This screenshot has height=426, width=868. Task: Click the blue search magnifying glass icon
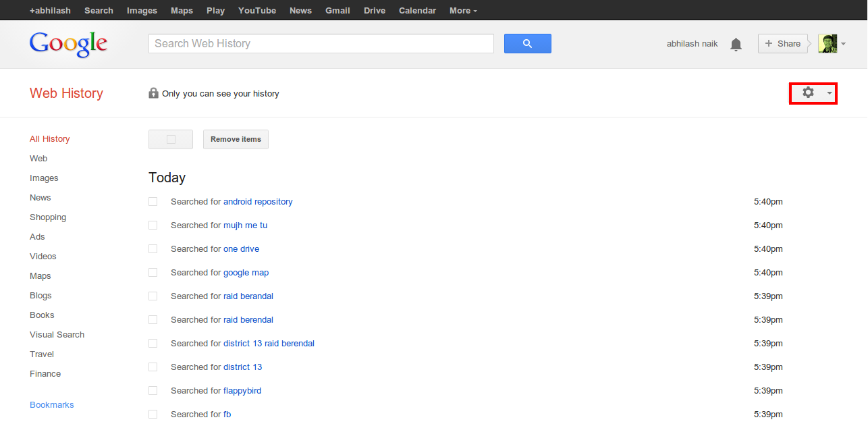[x=527, y=43]
